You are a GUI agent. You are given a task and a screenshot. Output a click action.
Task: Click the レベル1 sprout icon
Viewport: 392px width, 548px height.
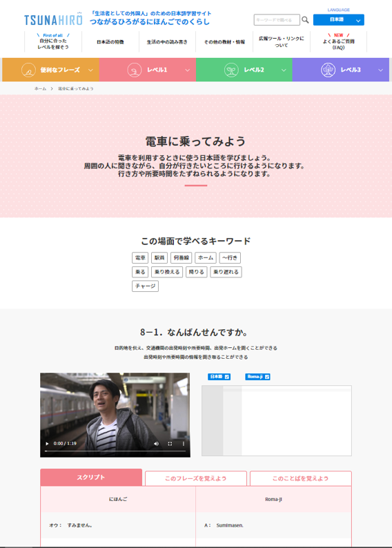point(134,70)
